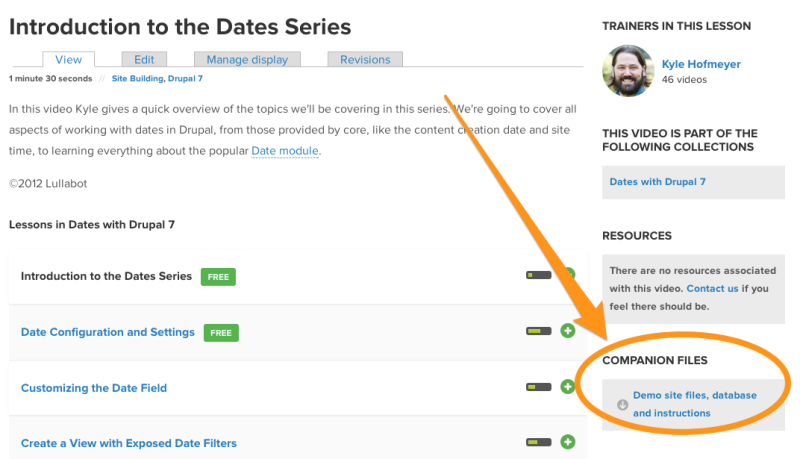Viewport: 800px width, 459px height.
Task: Open the Manage display tab
Action: (x=247, y=59)
